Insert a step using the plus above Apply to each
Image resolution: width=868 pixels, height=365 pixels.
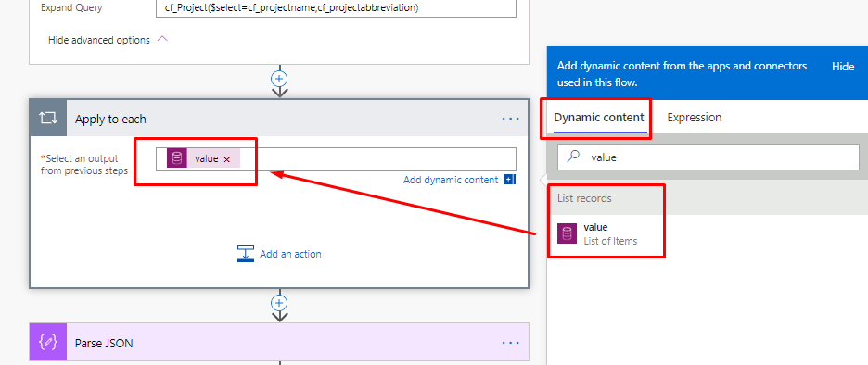[x=279, y=79]
